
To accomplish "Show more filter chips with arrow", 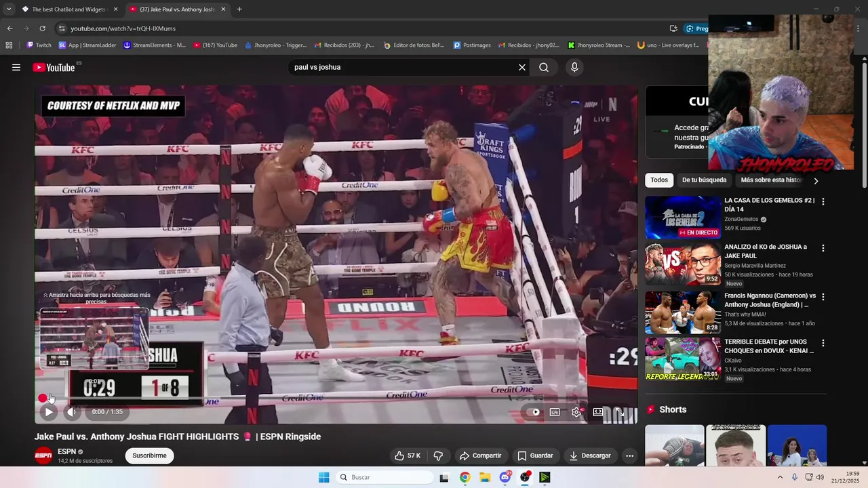I will 816,181.
